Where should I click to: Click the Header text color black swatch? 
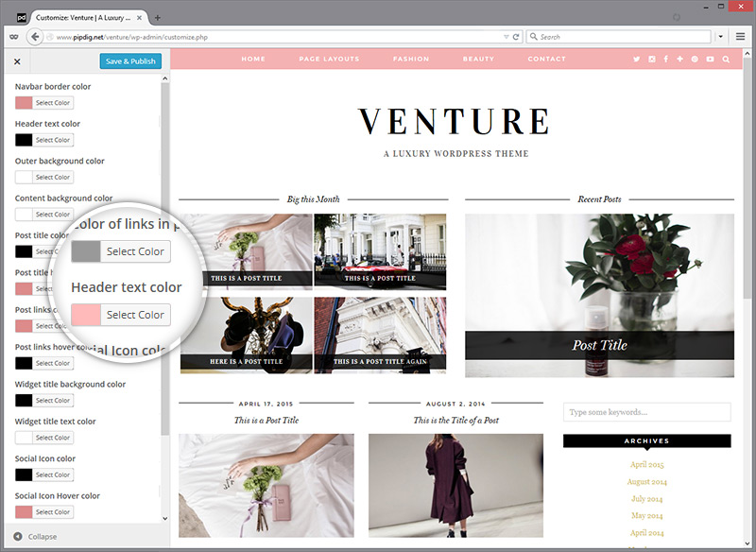click(24, 140)
